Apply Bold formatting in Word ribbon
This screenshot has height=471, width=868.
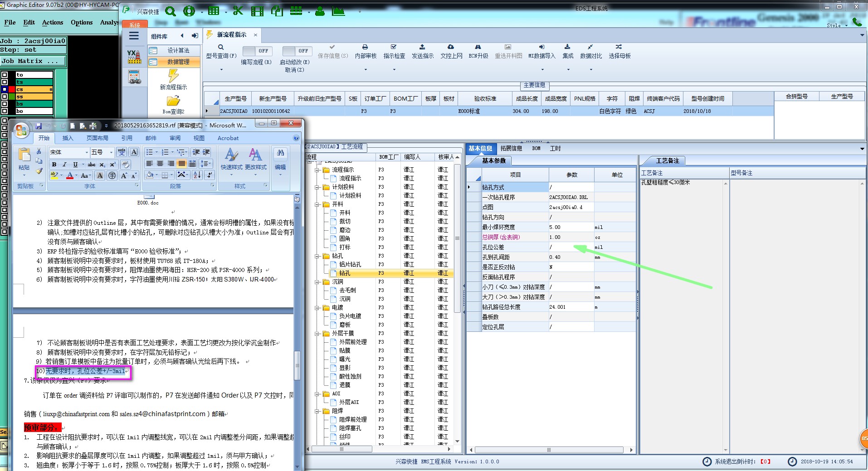pyautogui.click(x=54, y=165)
